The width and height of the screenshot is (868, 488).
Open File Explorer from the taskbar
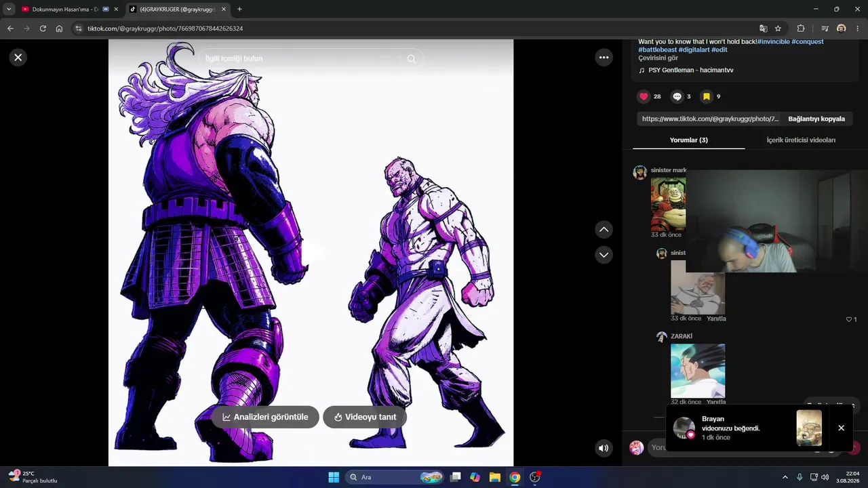pos(495,477)
